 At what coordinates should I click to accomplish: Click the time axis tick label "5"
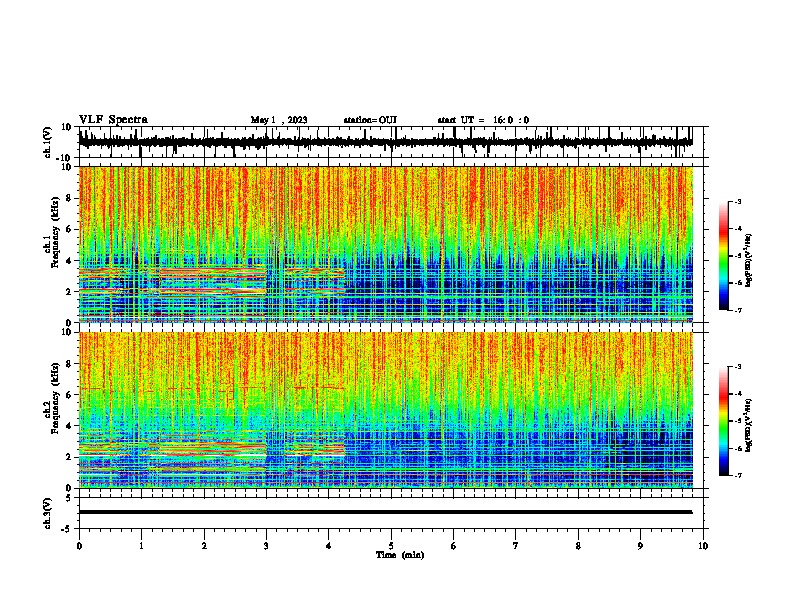pos(391,546)
